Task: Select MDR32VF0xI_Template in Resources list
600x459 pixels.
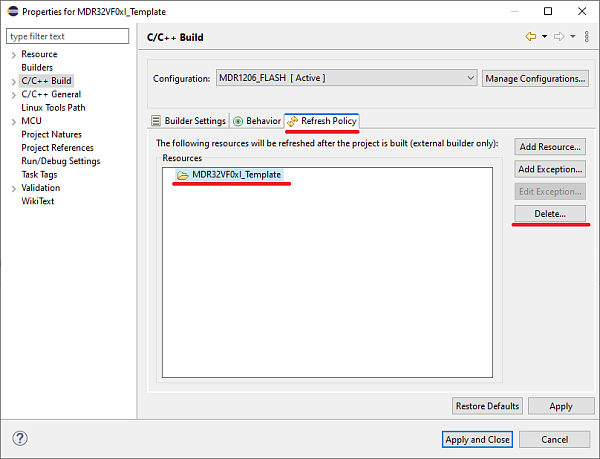Action: tap(229, 175)
